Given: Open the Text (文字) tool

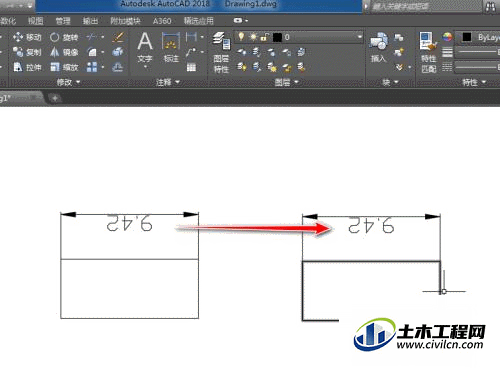Looking at the screenshot, I should coord(145,47).
